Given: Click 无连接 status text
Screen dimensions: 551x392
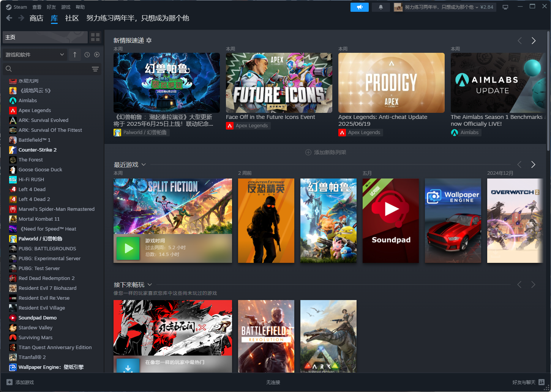Looking at the screenshot, I should [273, 382].
